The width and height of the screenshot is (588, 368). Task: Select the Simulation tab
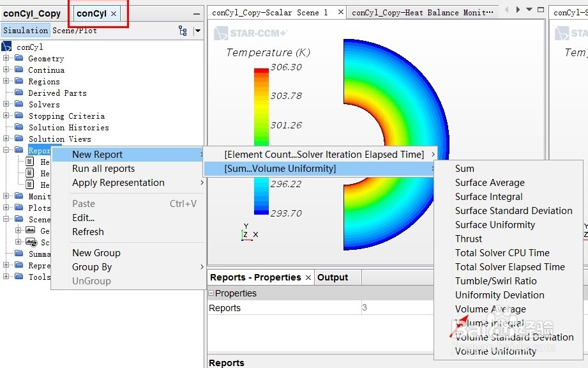(26, 31)
